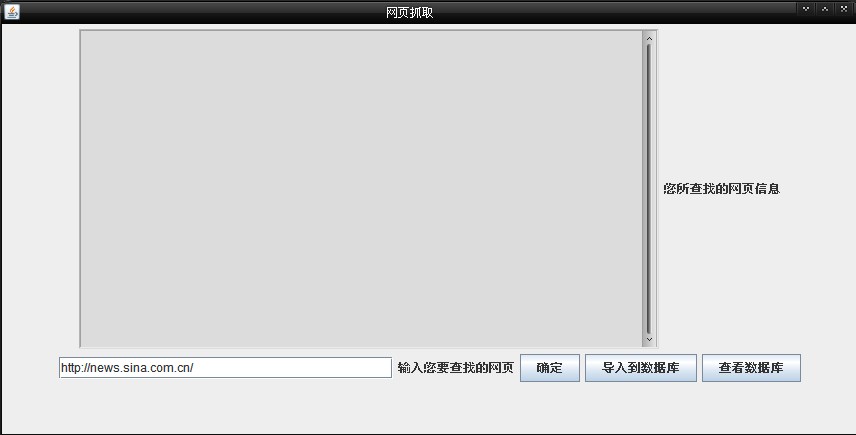Click the empty panel below the buttons
The image size is (856, 435).
click(x=428, y=408)
